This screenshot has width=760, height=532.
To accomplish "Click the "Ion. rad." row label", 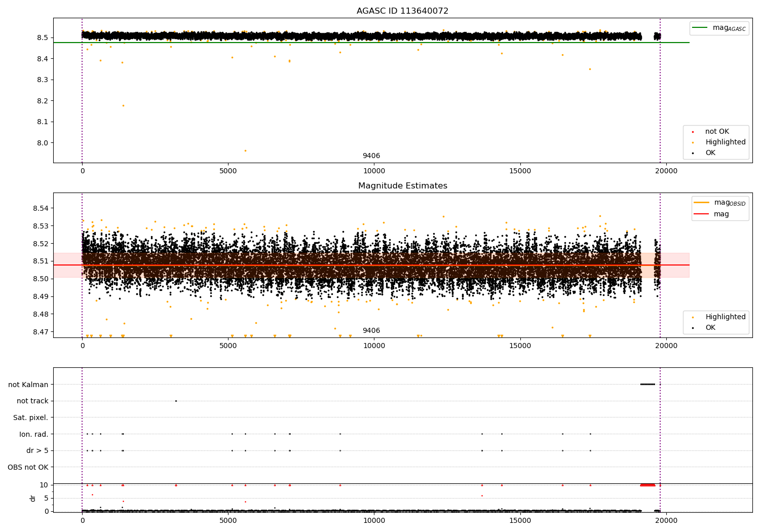I will point(34,434).
